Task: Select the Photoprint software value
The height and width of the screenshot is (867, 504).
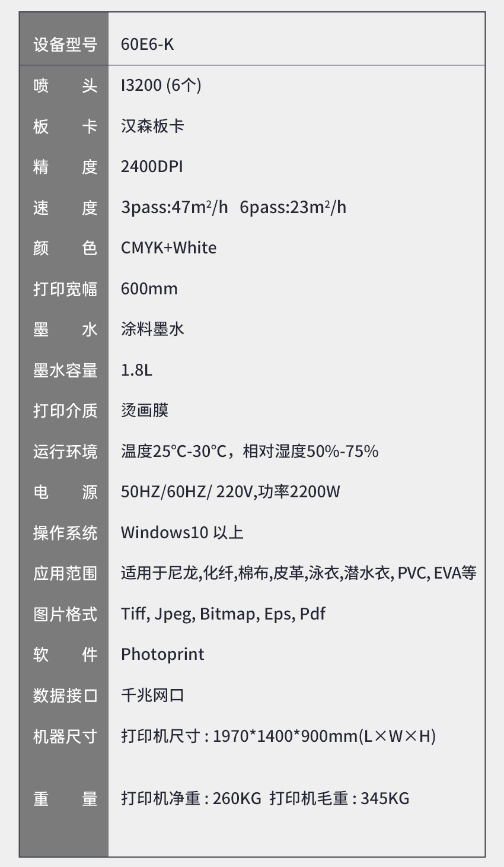Action: pyautogui.click(x=162, y=655)
